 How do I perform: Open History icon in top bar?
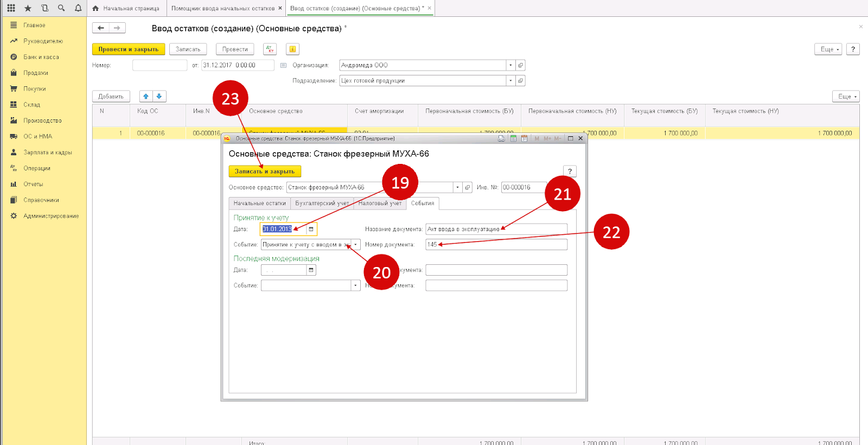[x=44, y=8]
